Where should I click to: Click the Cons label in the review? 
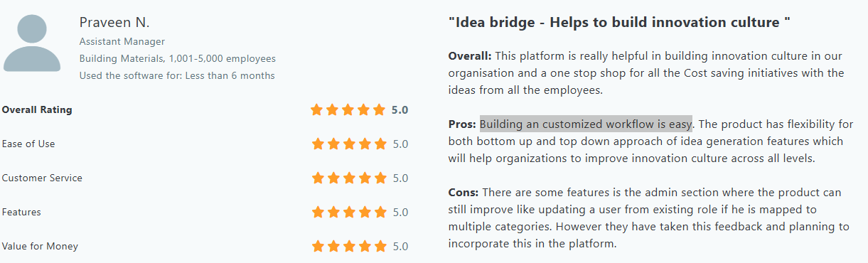pos(464,193)
